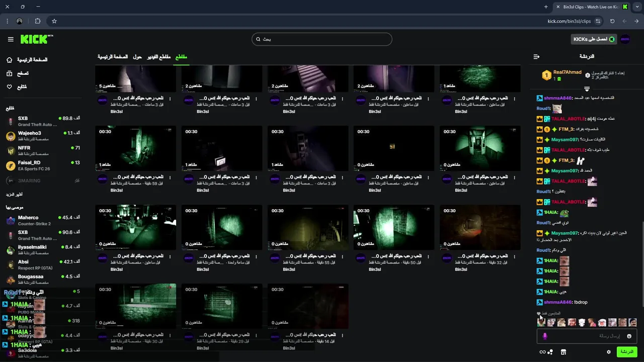Play clip thumbnail posted 32 minutes ago
Screen dimensions: 644x362
click(480, 227)
